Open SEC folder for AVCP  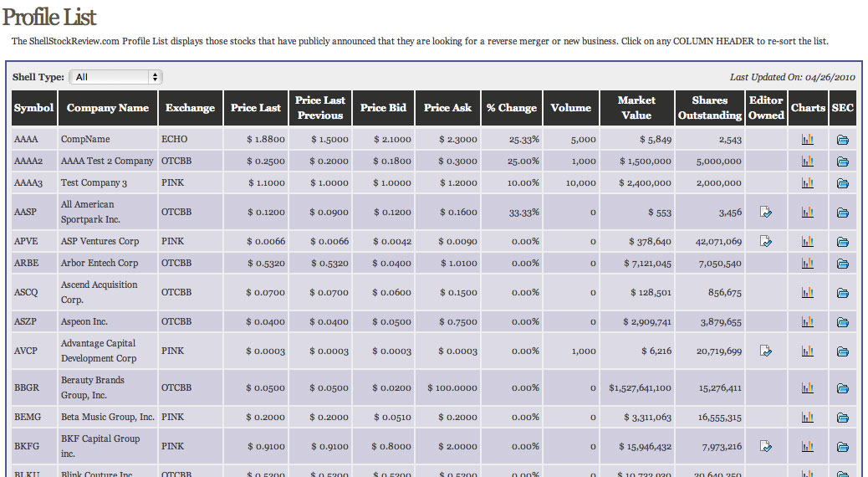pyautogui.click(x=843, y=351)
